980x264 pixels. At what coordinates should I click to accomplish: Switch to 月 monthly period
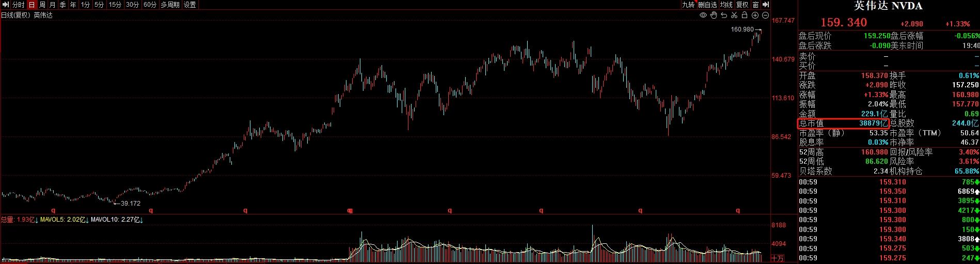(52, 5)
